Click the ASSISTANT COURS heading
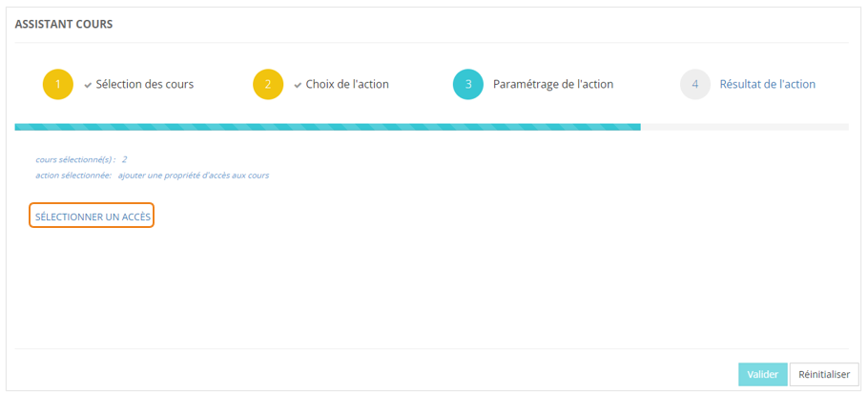 tap(64, 24)
